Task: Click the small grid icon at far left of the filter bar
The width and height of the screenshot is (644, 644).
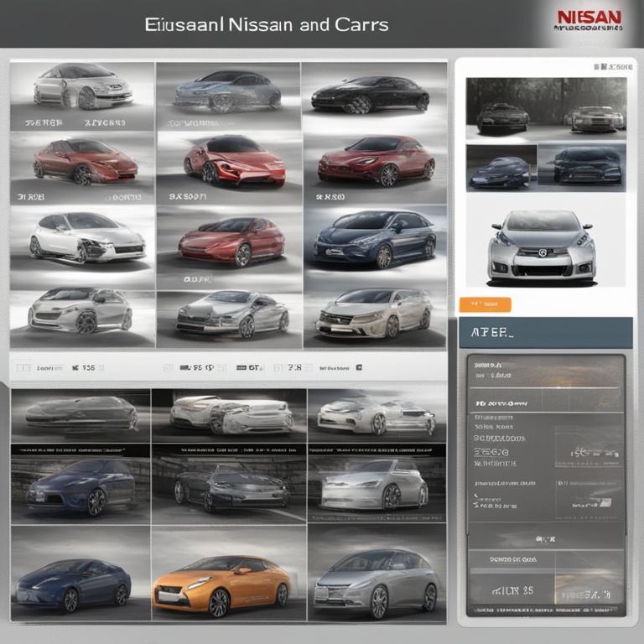Action: [x=23, y=367]
